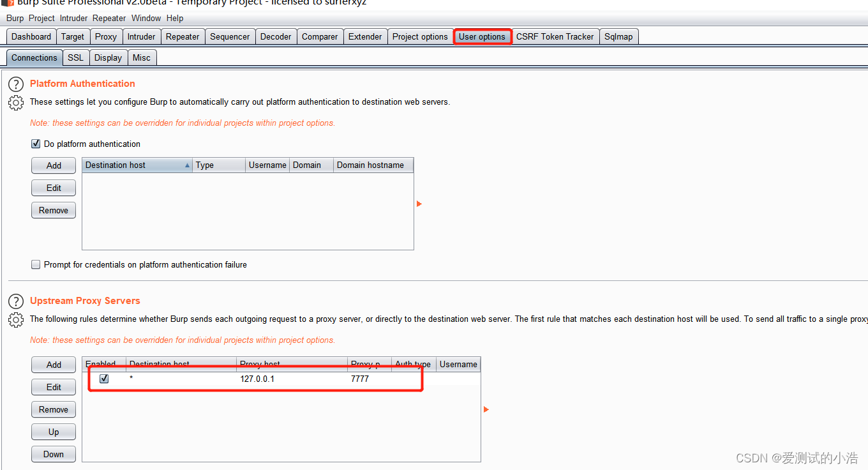Click Remove under Platform Authentication
Image resolution: width=868 pixels, height=470 pixels.
pos(54,210)
